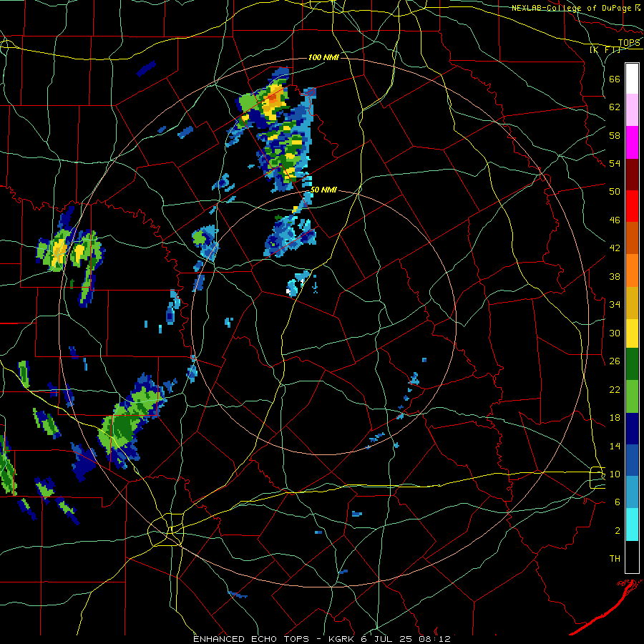Click the legend value '2'
The width and height of the screenshot is (644, 644).
pyautogui.click(x=618, y=531)
